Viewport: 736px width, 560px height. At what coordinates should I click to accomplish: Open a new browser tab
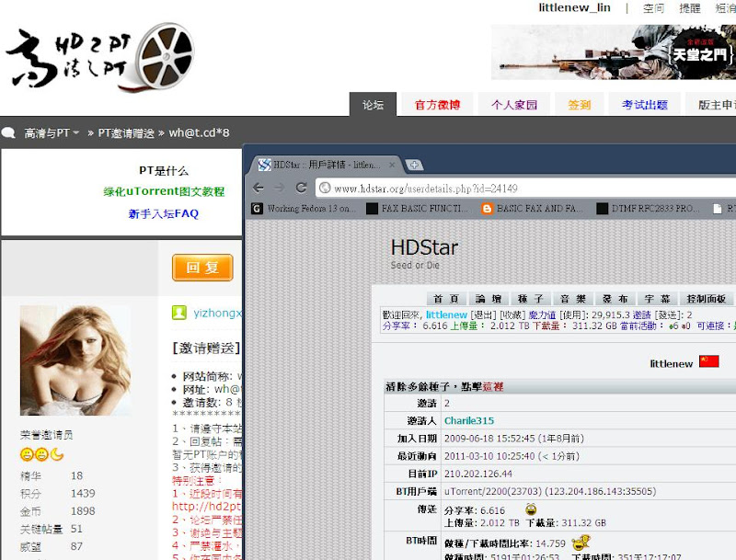coord(414,165)
